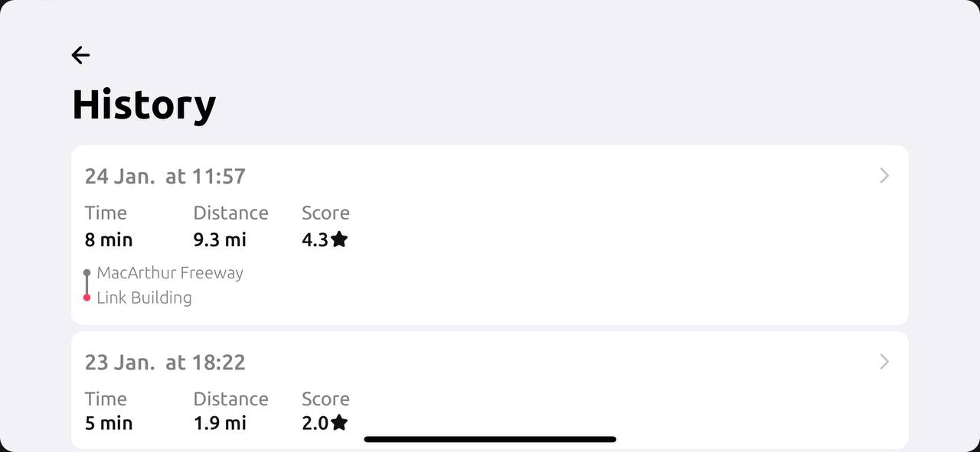Tap the back arrow icon
This screenshot has height=452, width=980.
[x=80, y=55]
